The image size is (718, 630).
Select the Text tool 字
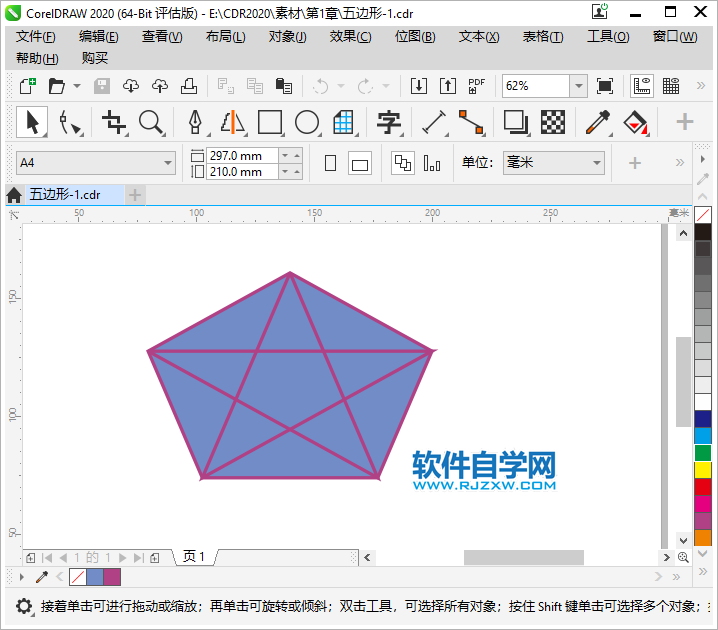pyautogui.click(x=389, y=123)
